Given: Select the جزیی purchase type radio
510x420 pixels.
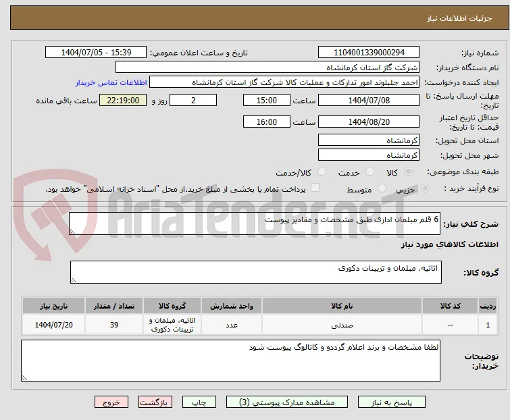Looking at the screenshot, I should [425, 188].
